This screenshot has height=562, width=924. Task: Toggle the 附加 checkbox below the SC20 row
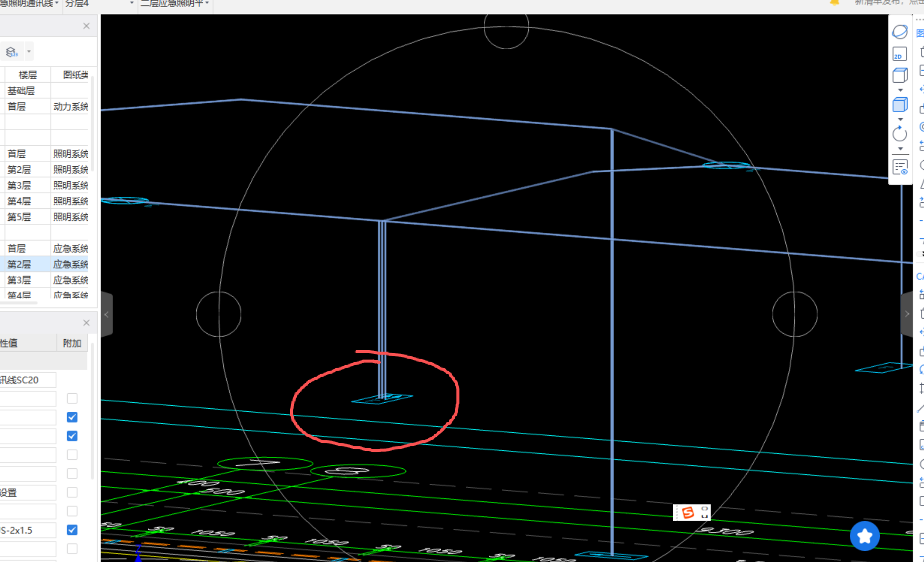(72, 398)
